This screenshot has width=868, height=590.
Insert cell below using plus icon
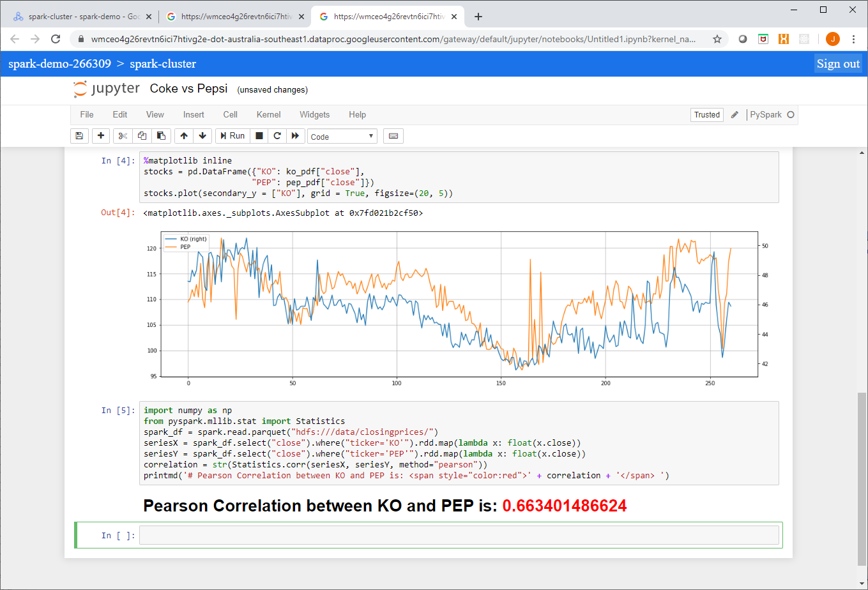click(101, 135)
